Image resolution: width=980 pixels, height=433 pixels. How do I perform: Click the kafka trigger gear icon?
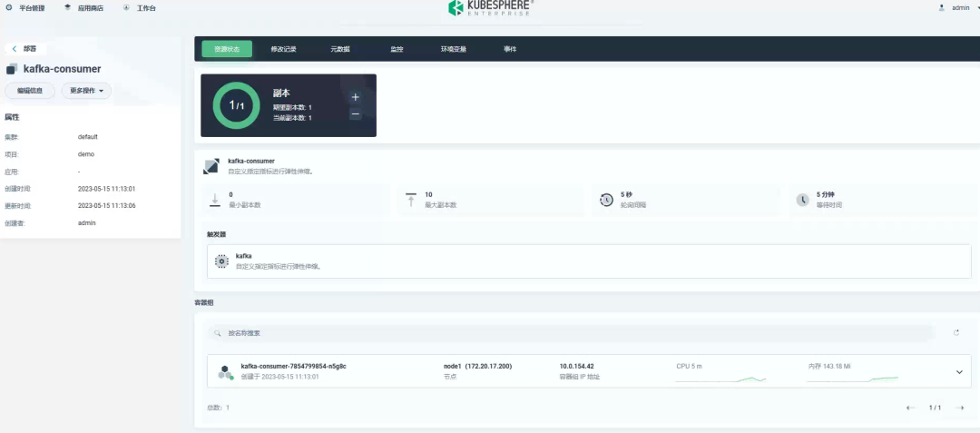tap(222, 261)
